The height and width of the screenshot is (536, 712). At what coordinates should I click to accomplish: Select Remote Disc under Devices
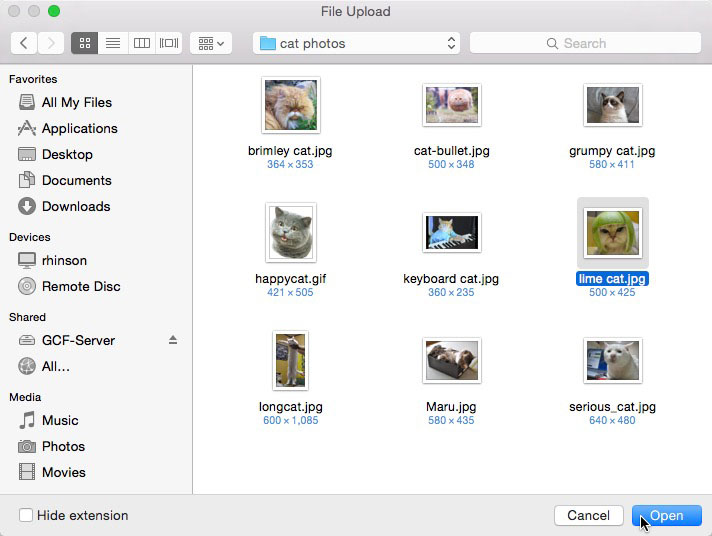tap(80, 286)
